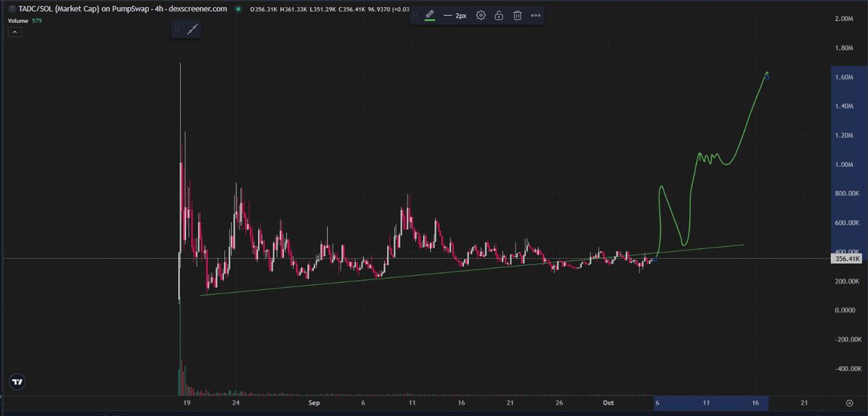This screenshot has height=416, width=868.
Task: Click the TradingView logo
Action: tap(17, 382)
